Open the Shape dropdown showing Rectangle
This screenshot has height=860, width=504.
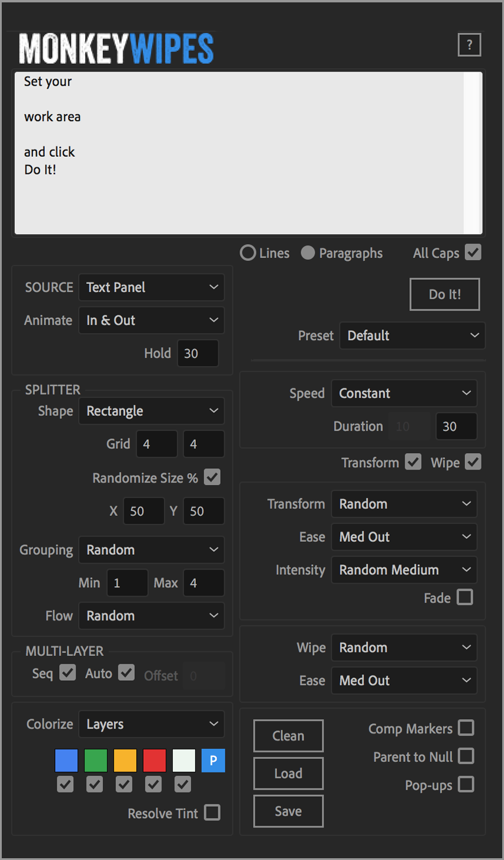151,411
